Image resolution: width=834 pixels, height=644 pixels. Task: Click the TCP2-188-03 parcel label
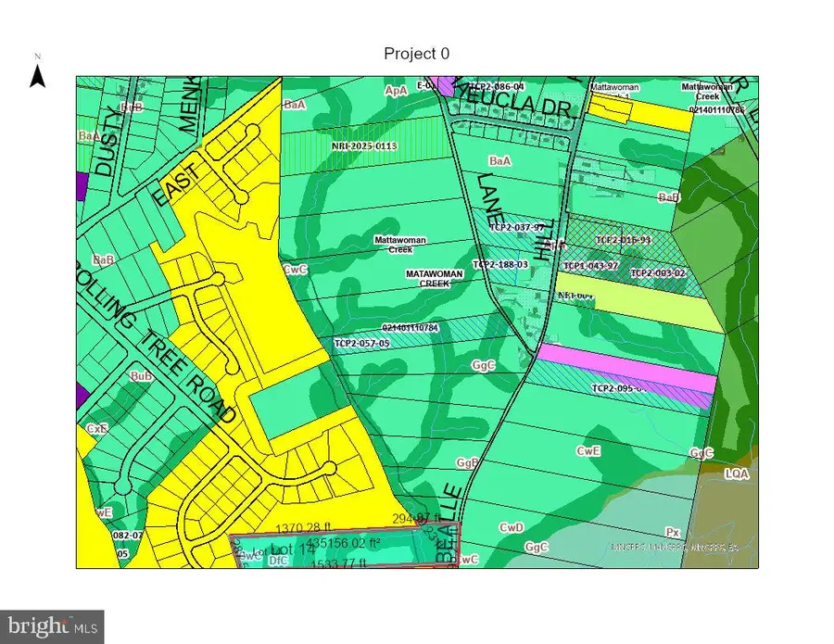point(500,264)
